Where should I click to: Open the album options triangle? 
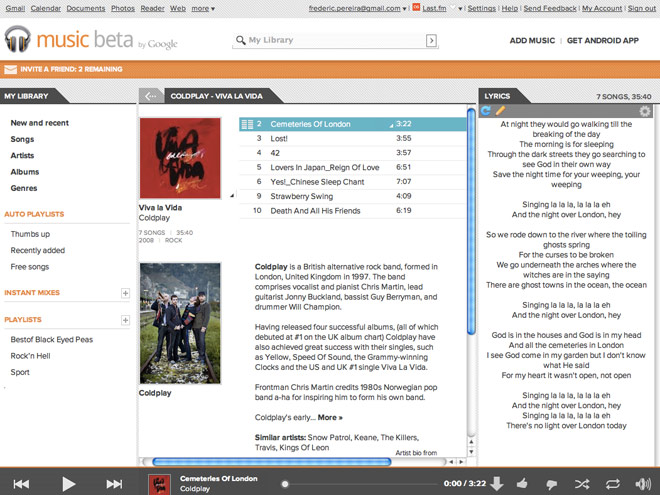click(232, 195)
